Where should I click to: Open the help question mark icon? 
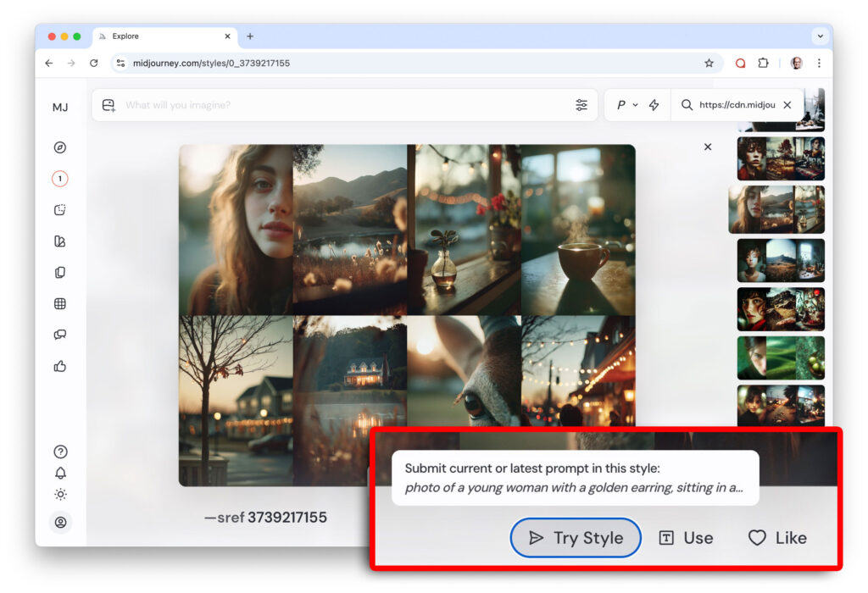(x=60, y=452)
